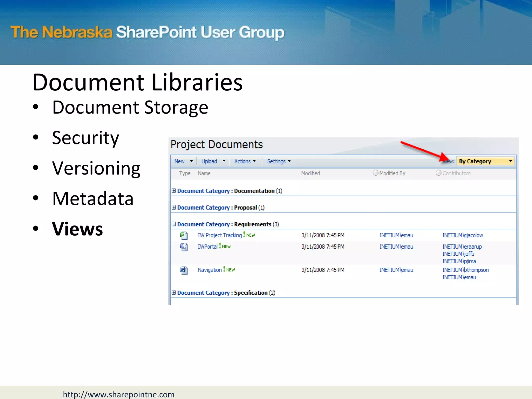Click contributor INETIUM\jeffz
Screen dimensions: 532x399
click(458, 254)
